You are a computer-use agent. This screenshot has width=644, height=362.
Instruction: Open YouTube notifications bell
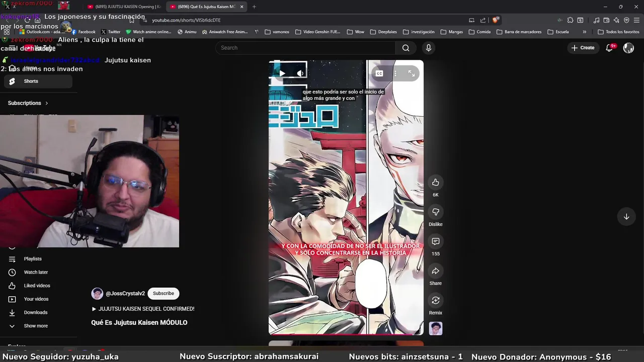[610, 48]
